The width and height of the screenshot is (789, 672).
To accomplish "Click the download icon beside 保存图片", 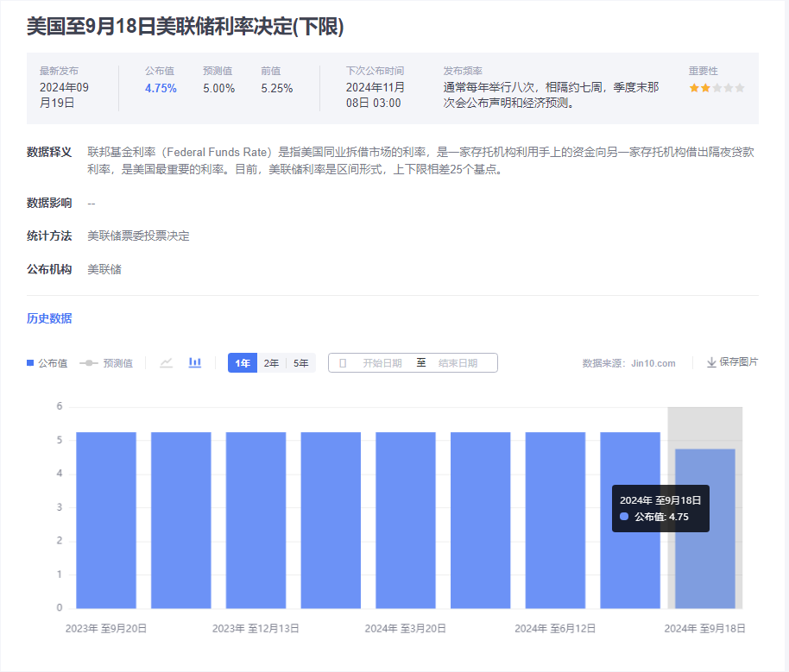I will click(x=711, y=363).
